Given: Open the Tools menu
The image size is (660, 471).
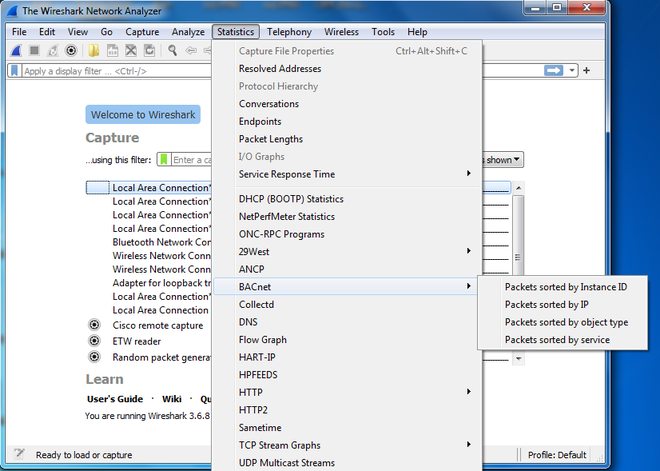Looking at the screenshot, I should [x=383, y=32].
